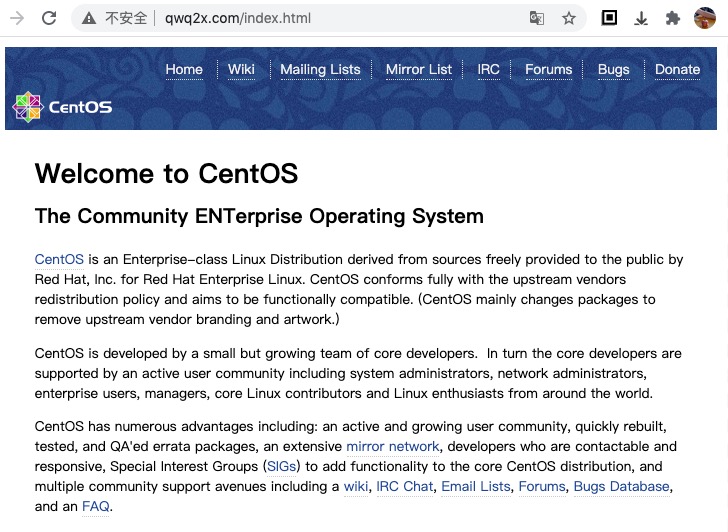The height and width of the screenshot is (532, 728).
Task: Open the downloads arrow icon
Action: 641,19
